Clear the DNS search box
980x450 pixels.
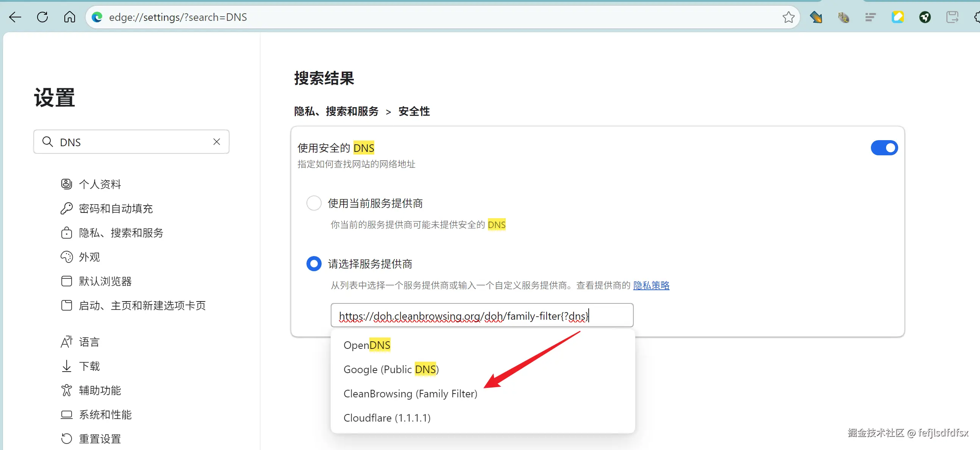point(216,142)
